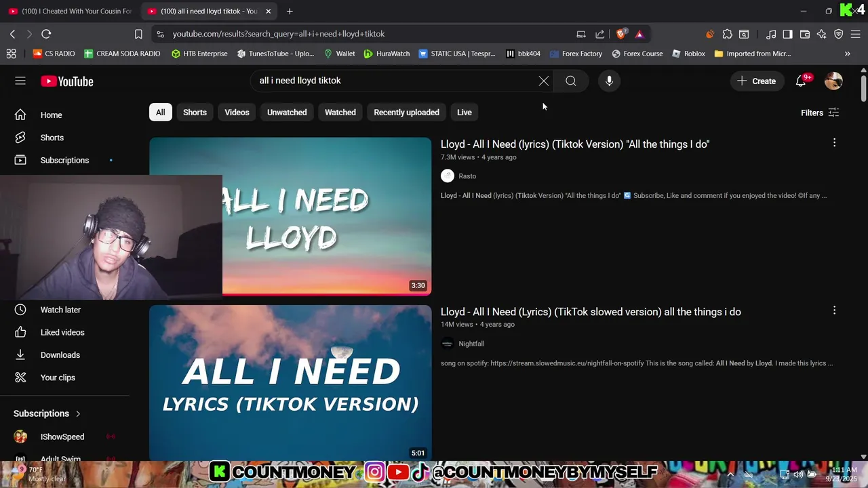This screenshot has width=868, height=488.
Task: Open the 'LYRICS (TIKTOK VERSION)' thumbnail
Action: [290, 383]
